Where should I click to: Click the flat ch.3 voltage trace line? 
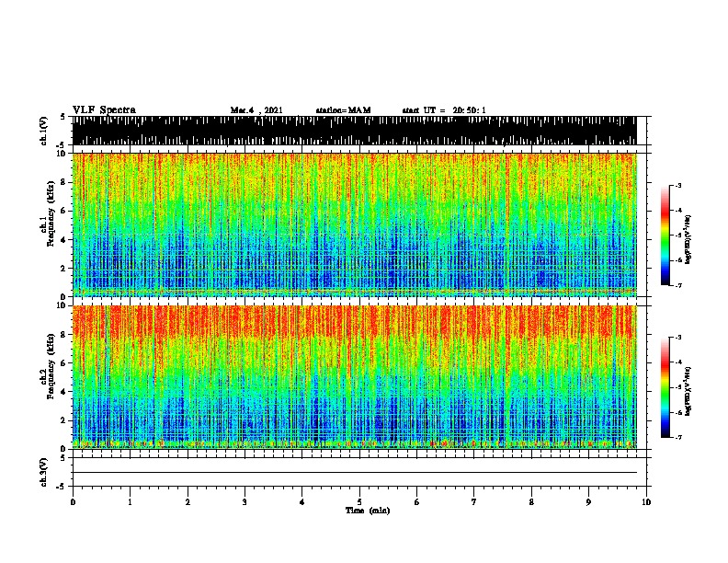(354, 473)
